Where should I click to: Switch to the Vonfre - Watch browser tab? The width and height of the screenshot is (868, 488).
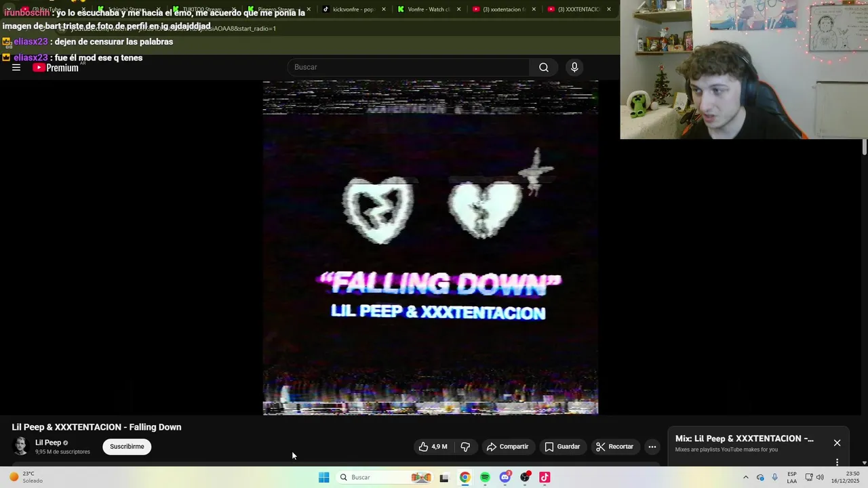pyautogui.click(x=429, y=9)
